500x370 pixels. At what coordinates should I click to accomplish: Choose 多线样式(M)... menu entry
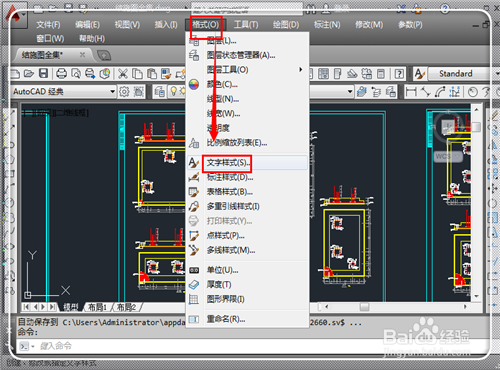pos(247,250)
